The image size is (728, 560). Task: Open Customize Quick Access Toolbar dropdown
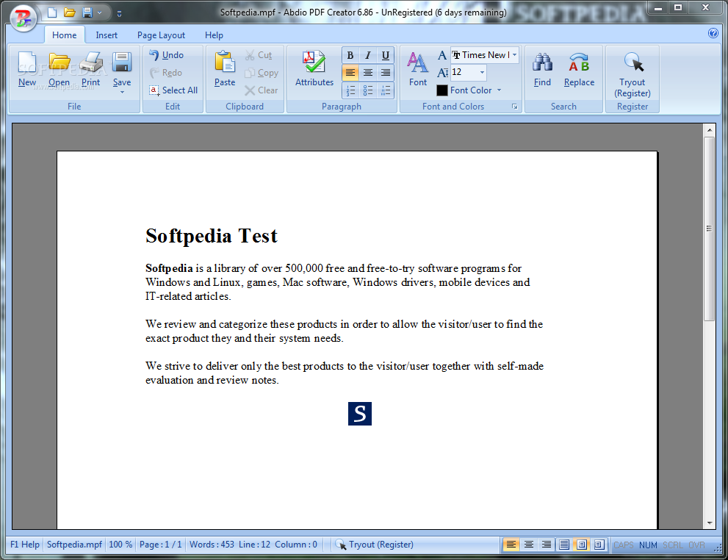119,13
